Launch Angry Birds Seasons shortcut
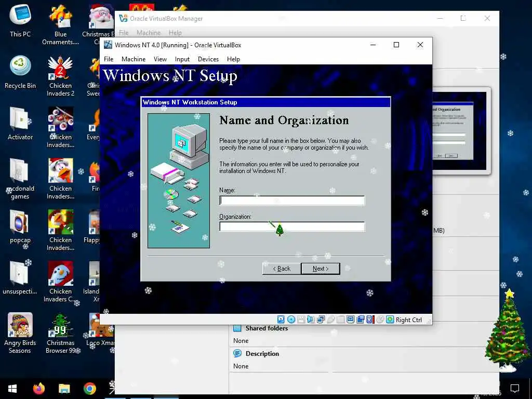Viewport: 532px width, 399px height. point(20,333)
